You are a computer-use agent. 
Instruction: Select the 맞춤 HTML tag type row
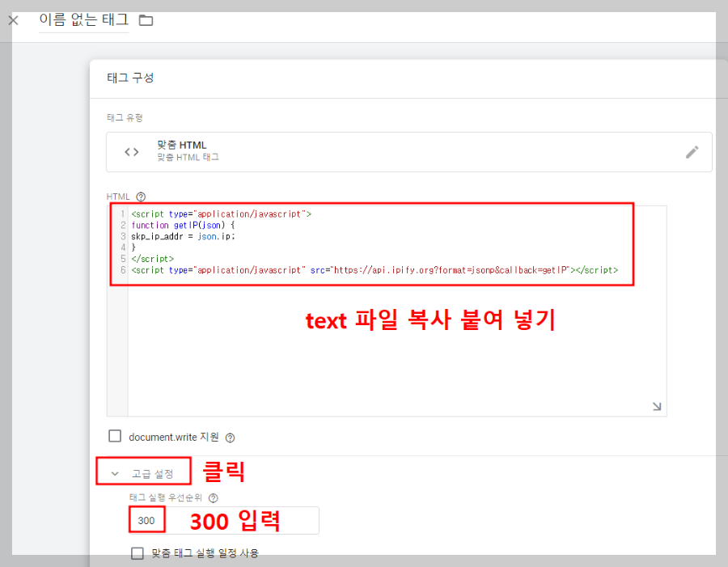408,152
